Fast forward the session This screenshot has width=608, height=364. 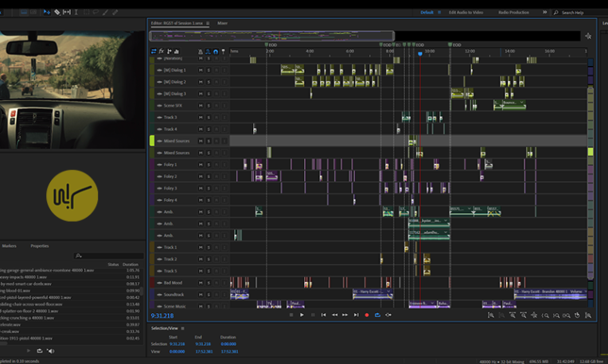pyautogui.click(x=345, y=315)
